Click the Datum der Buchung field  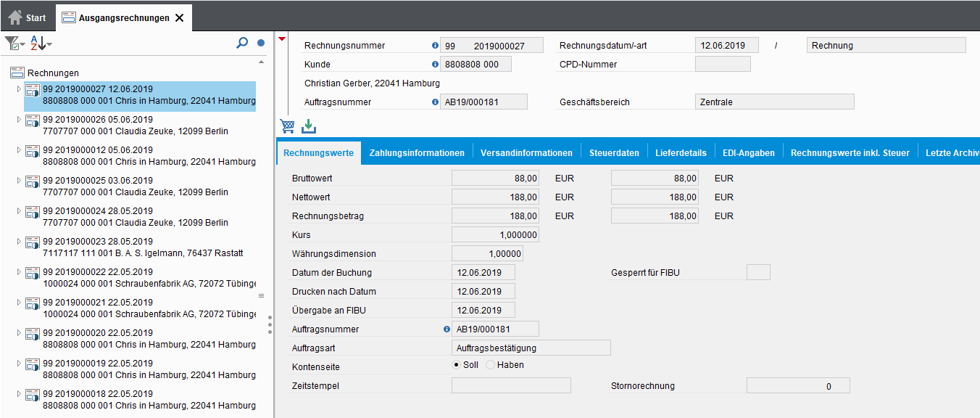tap(483, 272)
